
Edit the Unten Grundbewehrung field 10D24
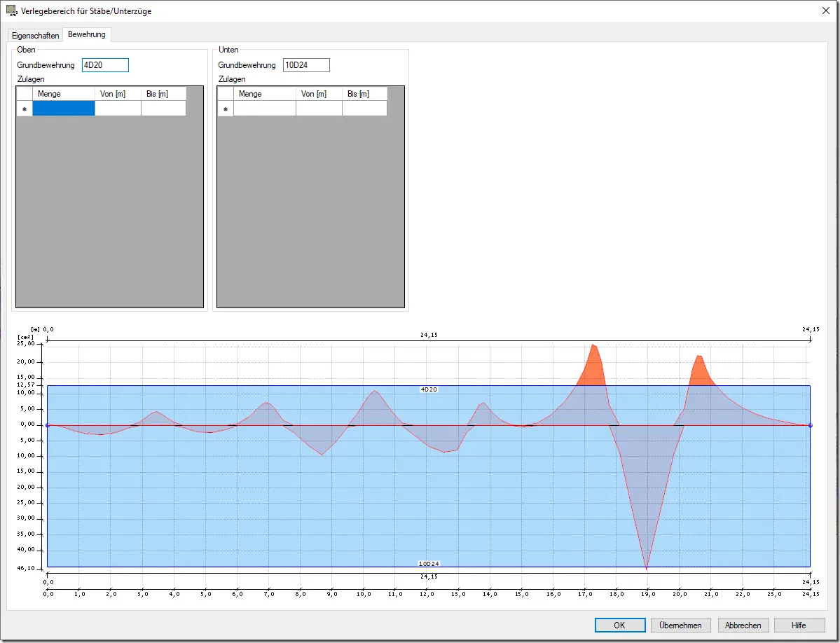click(306, 65)
